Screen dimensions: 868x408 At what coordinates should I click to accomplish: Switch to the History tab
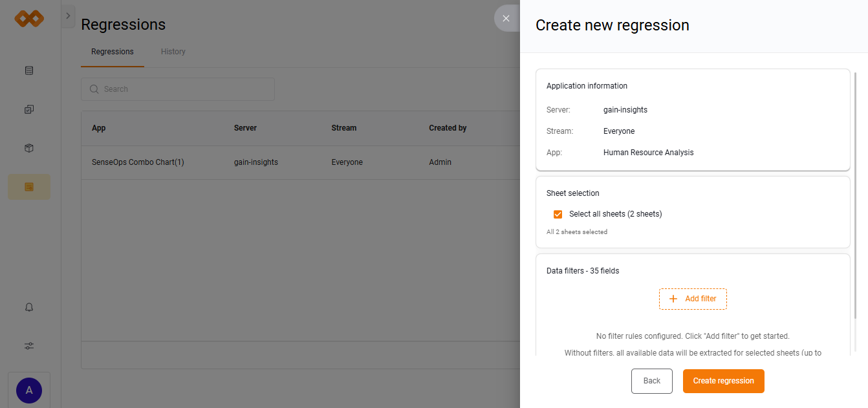[173, 52]
